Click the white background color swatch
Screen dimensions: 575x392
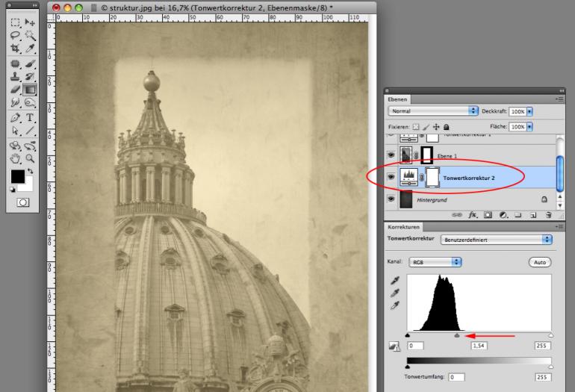[x=28, y=187]
